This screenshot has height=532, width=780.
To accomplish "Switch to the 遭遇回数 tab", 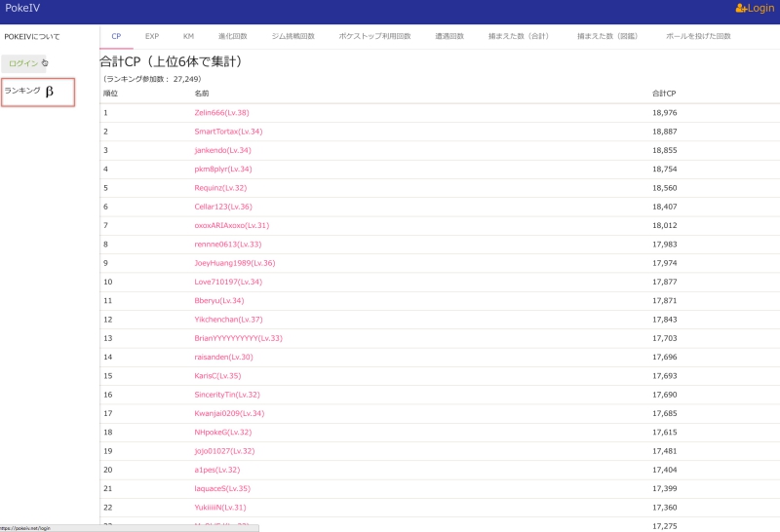I will [449, 36].
